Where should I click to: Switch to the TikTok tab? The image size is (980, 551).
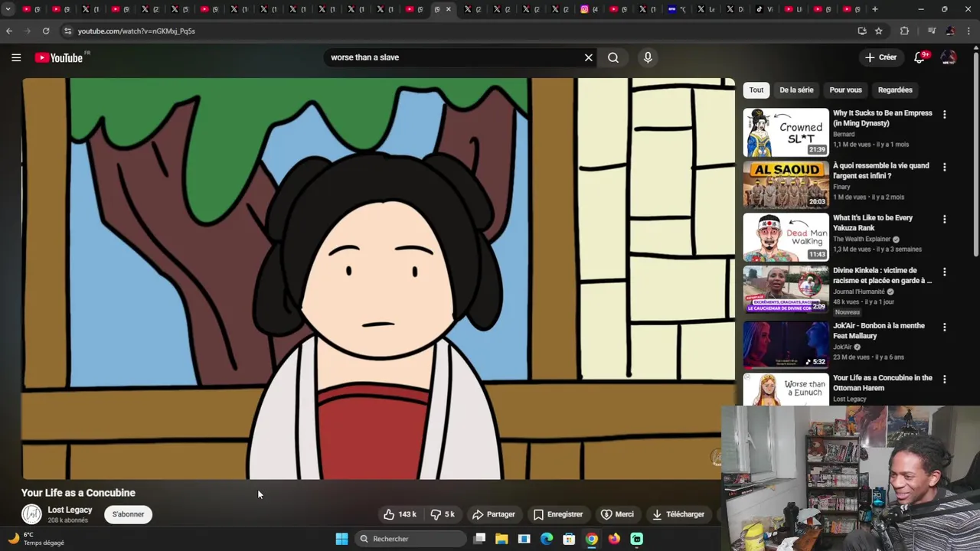coord(759,9)
